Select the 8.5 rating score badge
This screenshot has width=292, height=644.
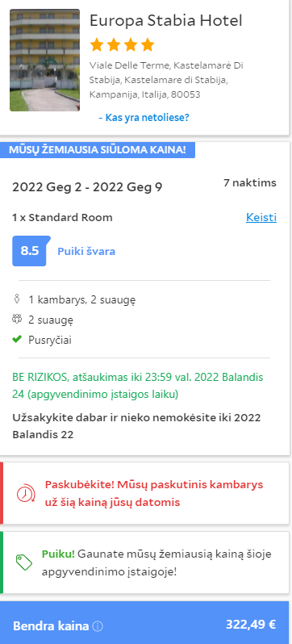[31, 250]
